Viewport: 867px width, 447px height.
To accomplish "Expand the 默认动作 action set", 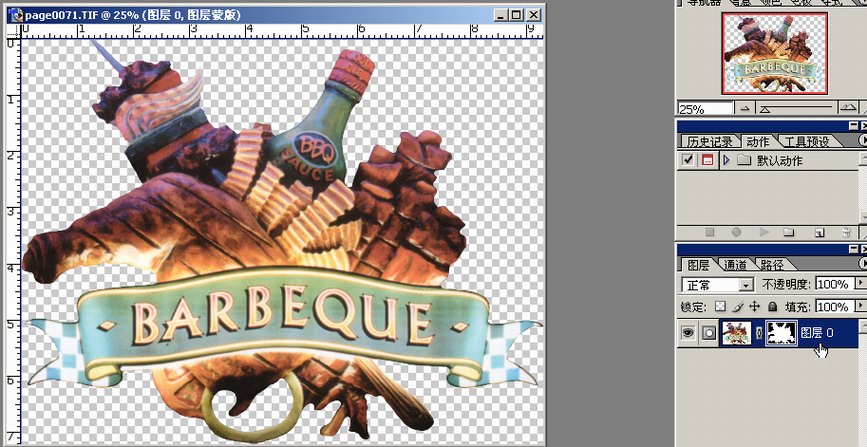I will 726,160.
